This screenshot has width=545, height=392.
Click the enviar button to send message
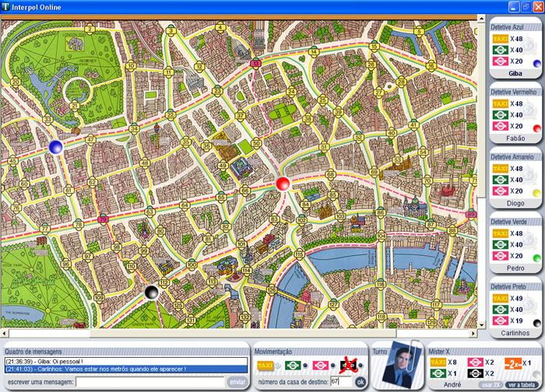pyautogui.click(x=237, y=382)
